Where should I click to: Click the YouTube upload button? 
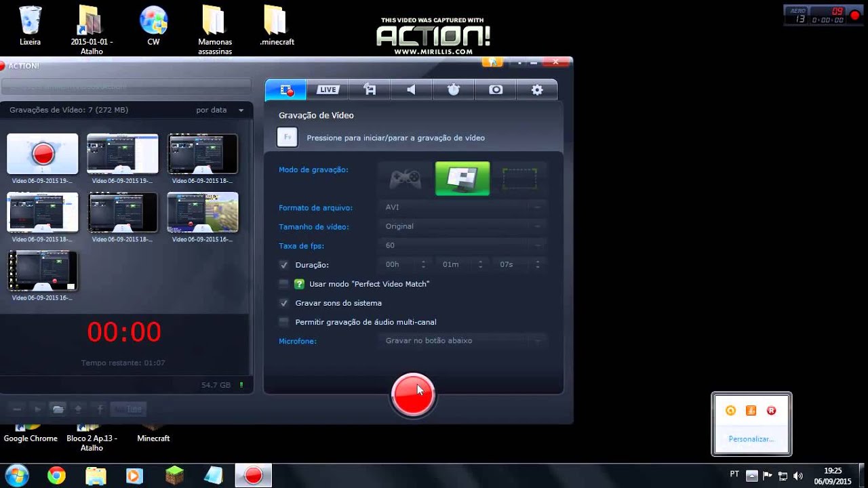(128, 409)
